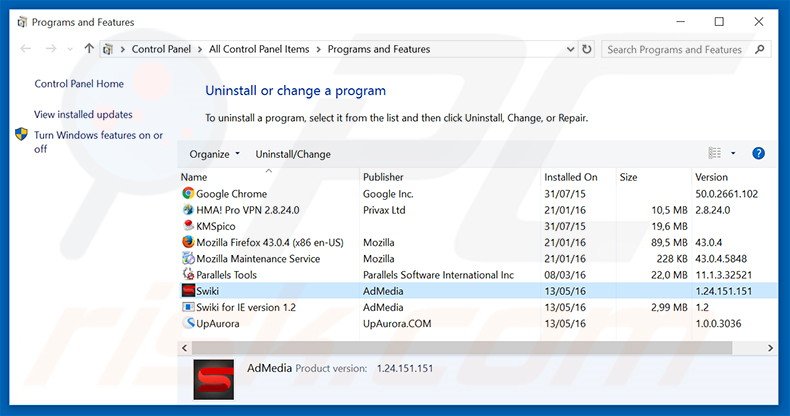Select Mozilla Firefox 43.0.4 (x86 en-US)

[270, 242]
